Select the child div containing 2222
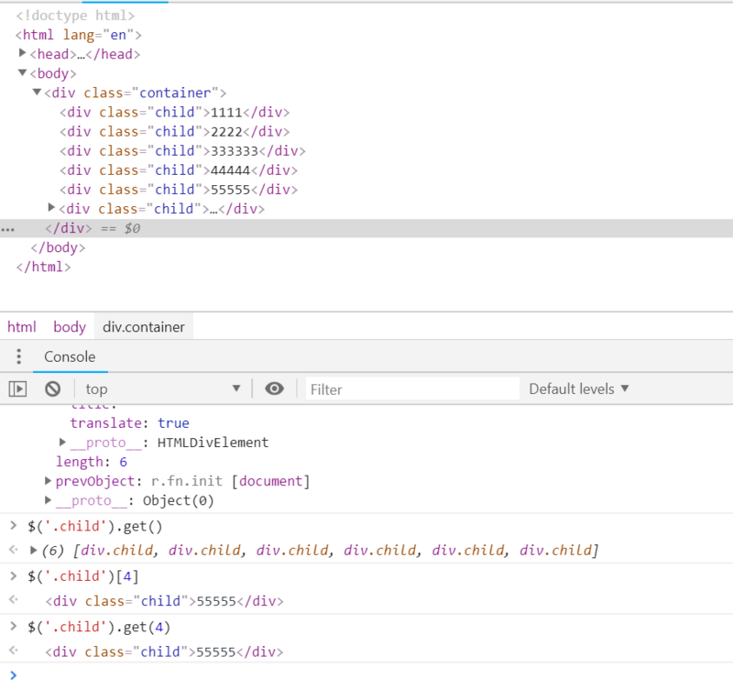Viewport: 733px width, 700px height. 174,131
